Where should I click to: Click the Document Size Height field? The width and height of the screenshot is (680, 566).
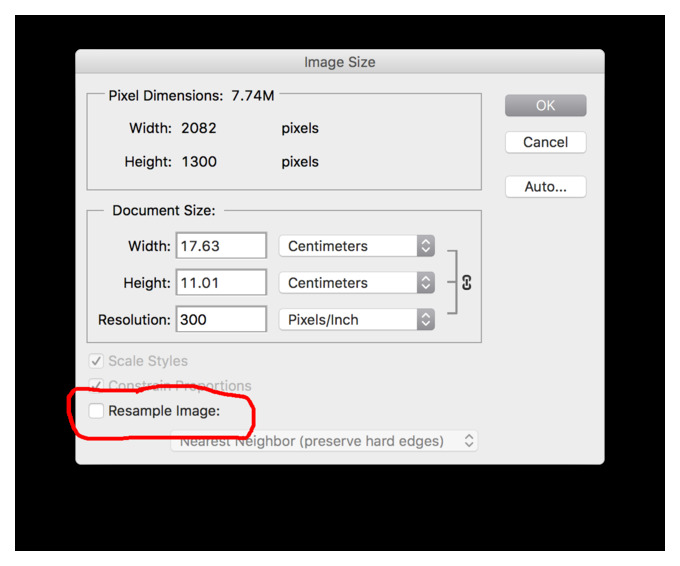coord(221,282)
